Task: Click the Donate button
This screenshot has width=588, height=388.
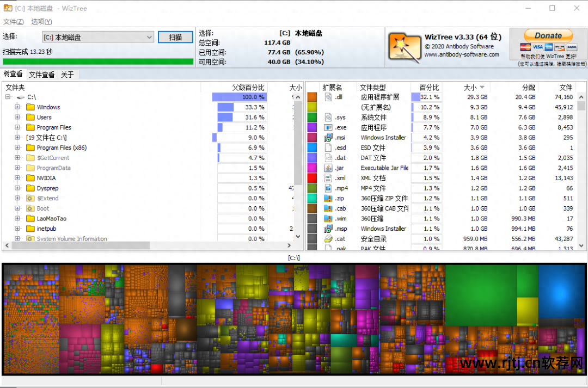Action: [x=548, y=35]
